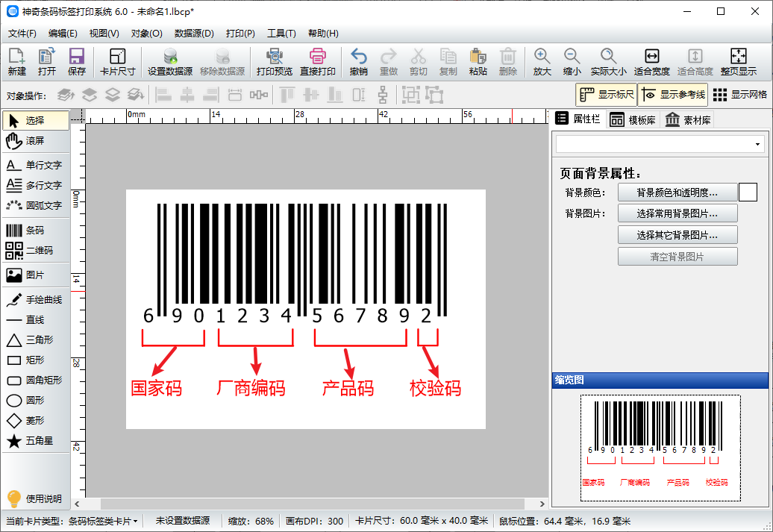Image resolution: width=773 pixels, height=532 pixels.
Task: Zoom in with the 放大 magnifier
Action: 542,62
